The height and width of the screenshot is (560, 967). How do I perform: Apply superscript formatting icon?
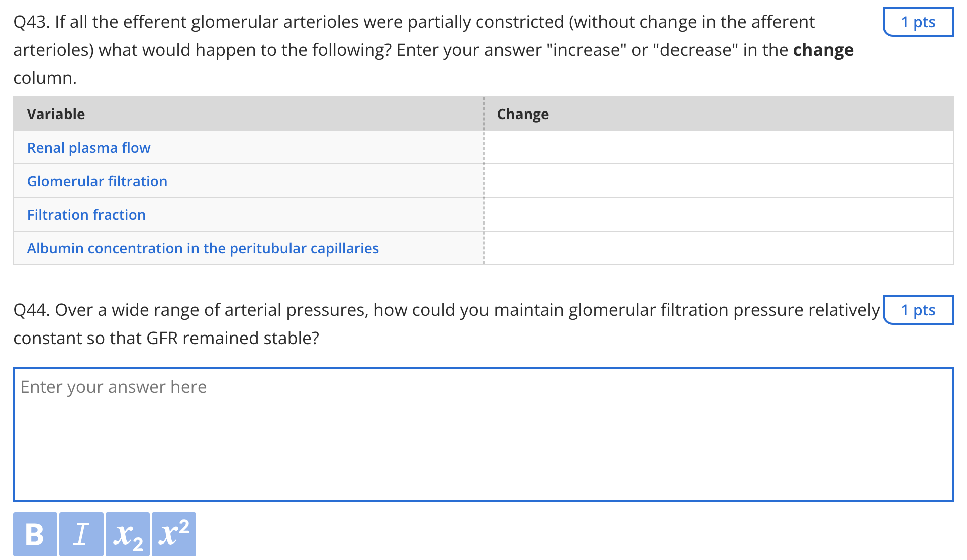(173, 534)
